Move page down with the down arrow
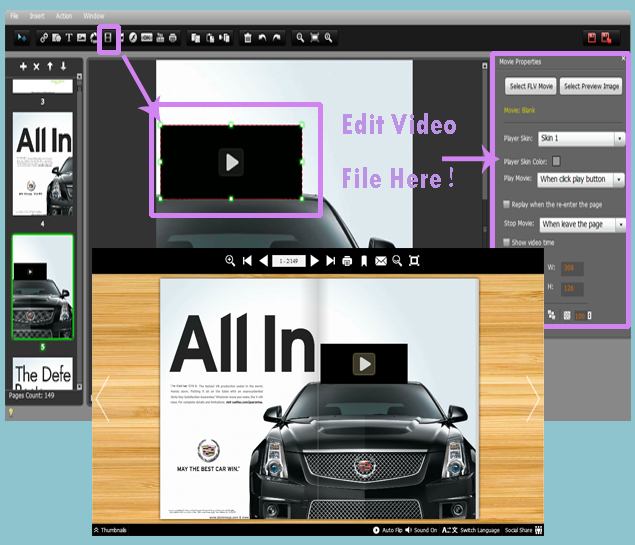635x545 pixels. click(64, 66)
